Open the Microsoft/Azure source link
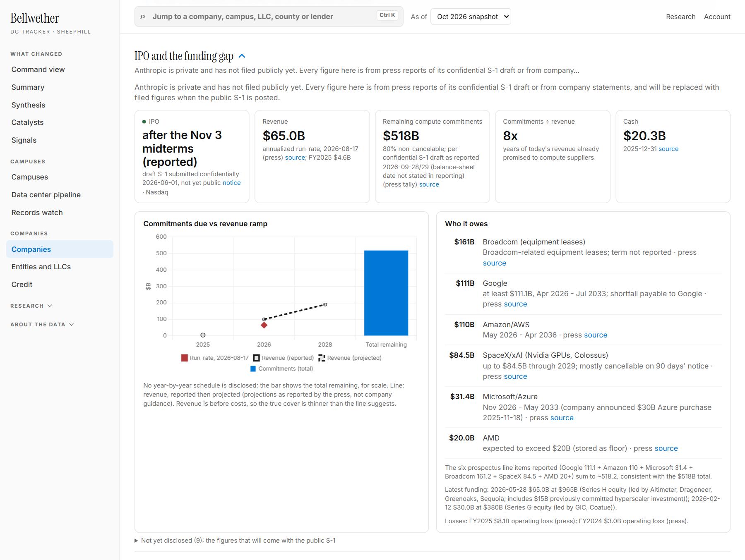Image resolution: width=745 pixels, height=560 pixels. tap(562, 418)
